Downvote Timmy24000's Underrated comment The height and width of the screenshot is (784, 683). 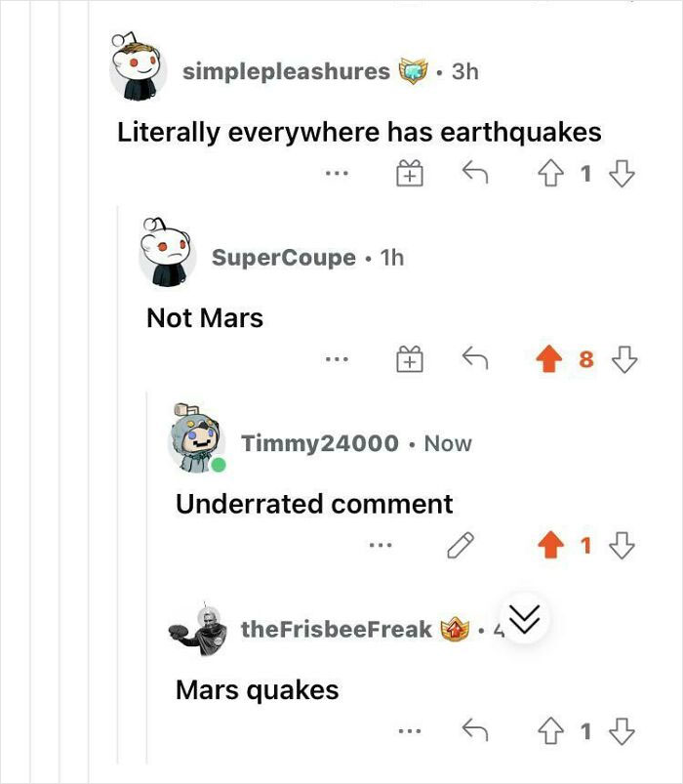(x=622, y=546)
